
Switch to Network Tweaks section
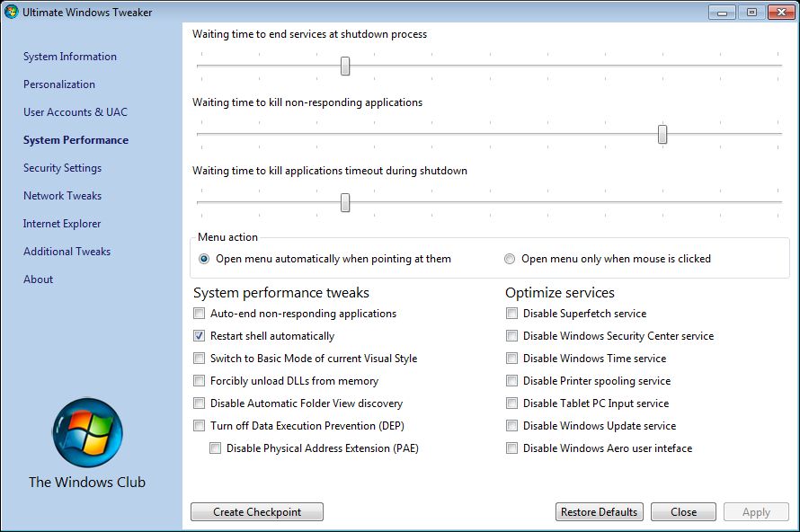pos(62,196)
